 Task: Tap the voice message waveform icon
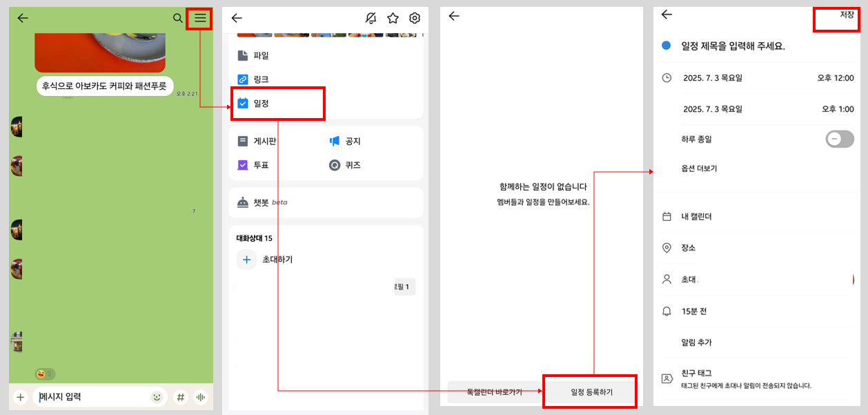pos(201,397)
